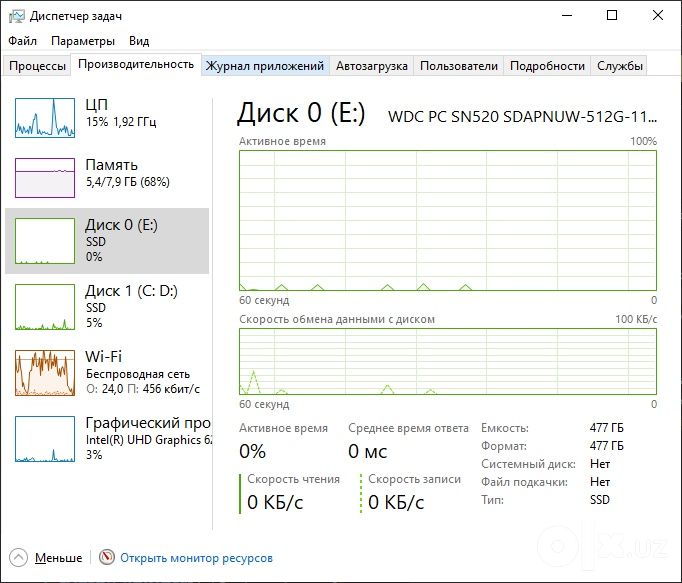The image size is (682, 583).
Task: Click the Скорость записи 0 КБ/с value
Action: coord(396,503)
